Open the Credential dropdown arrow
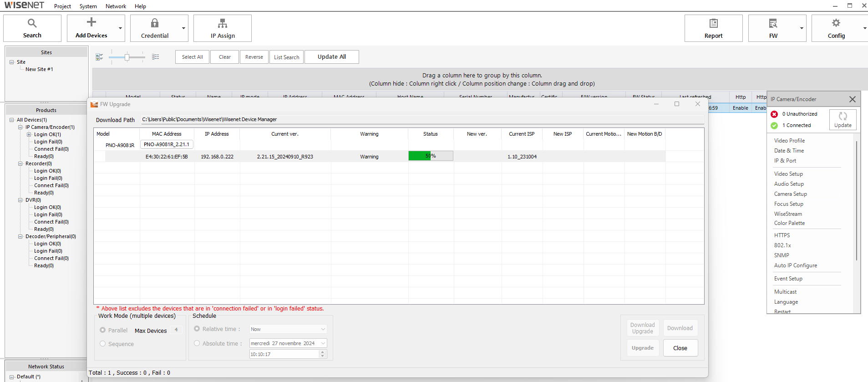Viewport: 868px width, 382px height. (184, 28)
